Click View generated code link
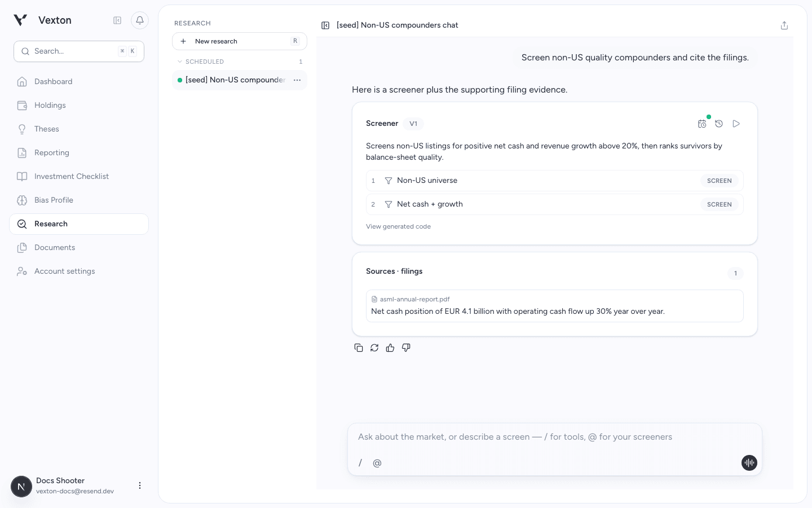 (398, 226)
